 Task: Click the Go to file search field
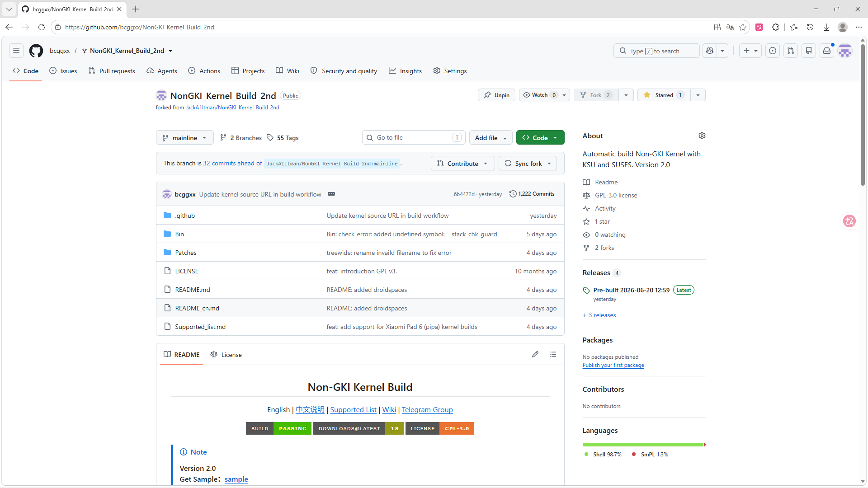click(x=414, y=137)
